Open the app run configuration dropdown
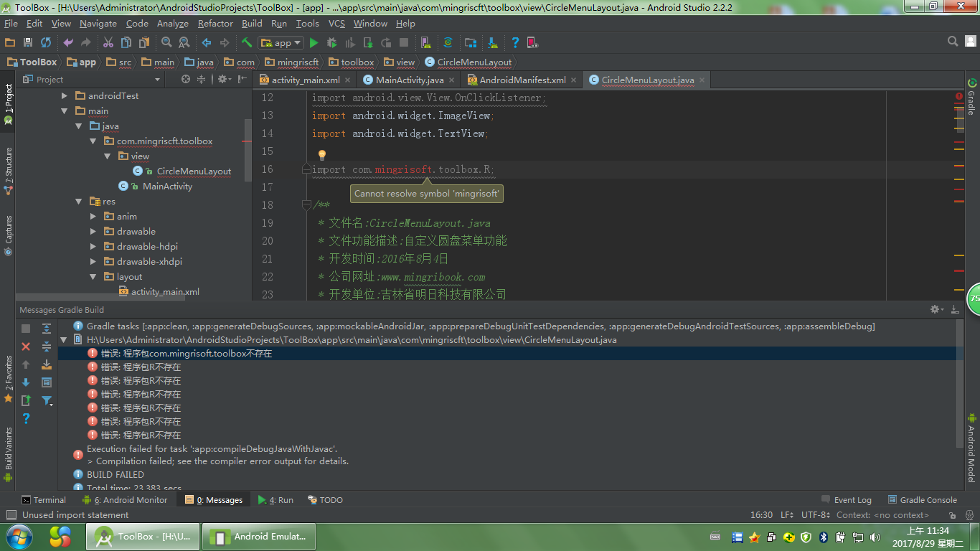Screen dimensions: 980x551 point(281,43)
